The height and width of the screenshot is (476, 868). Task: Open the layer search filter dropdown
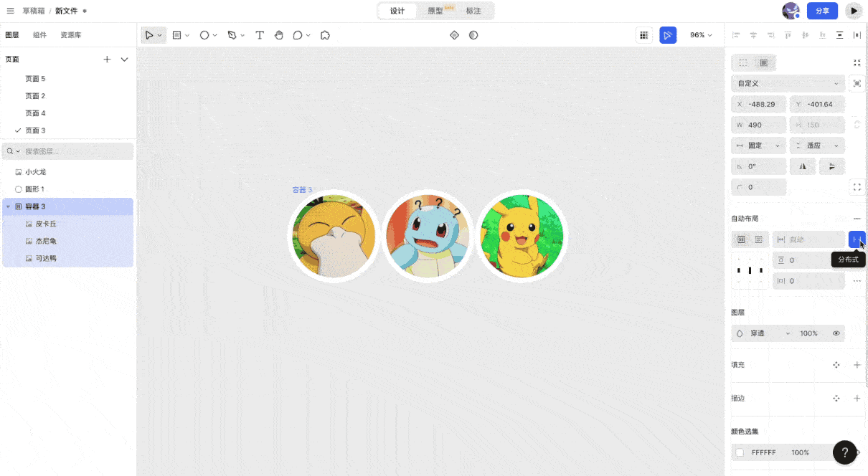click(13, 151)
